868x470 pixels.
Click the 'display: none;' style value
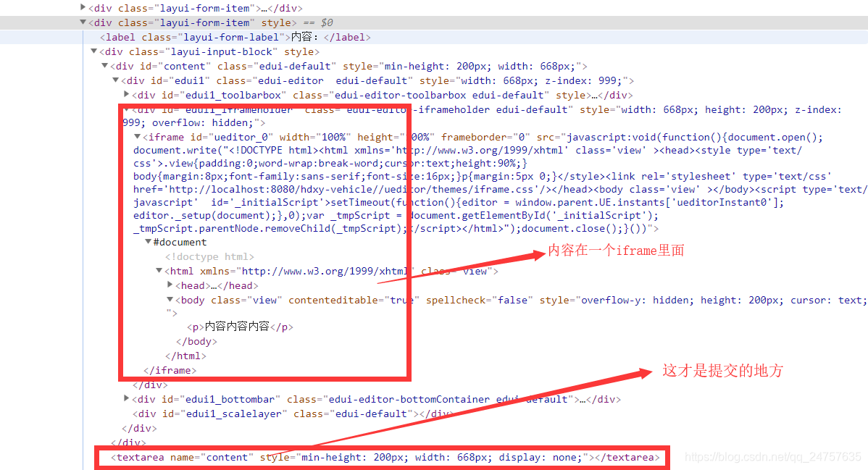point(541,457)
